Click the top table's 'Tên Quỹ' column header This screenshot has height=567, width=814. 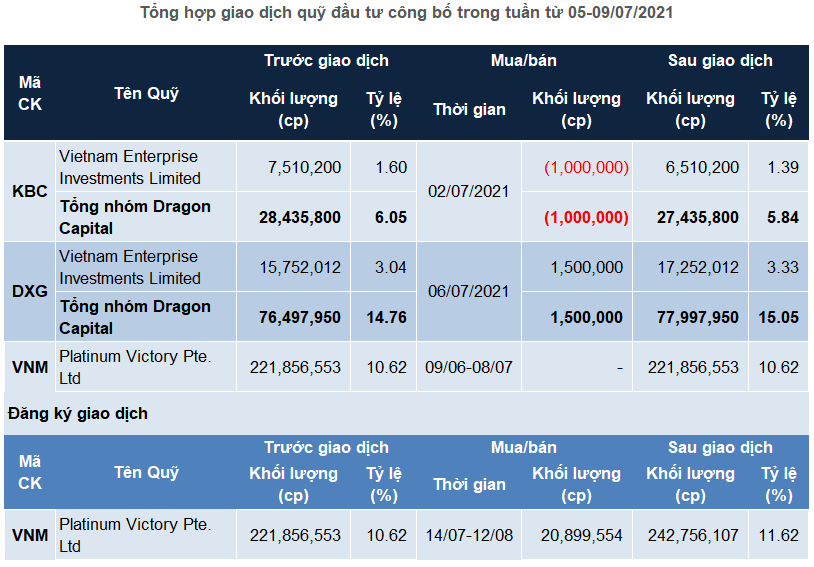point(146,93)
